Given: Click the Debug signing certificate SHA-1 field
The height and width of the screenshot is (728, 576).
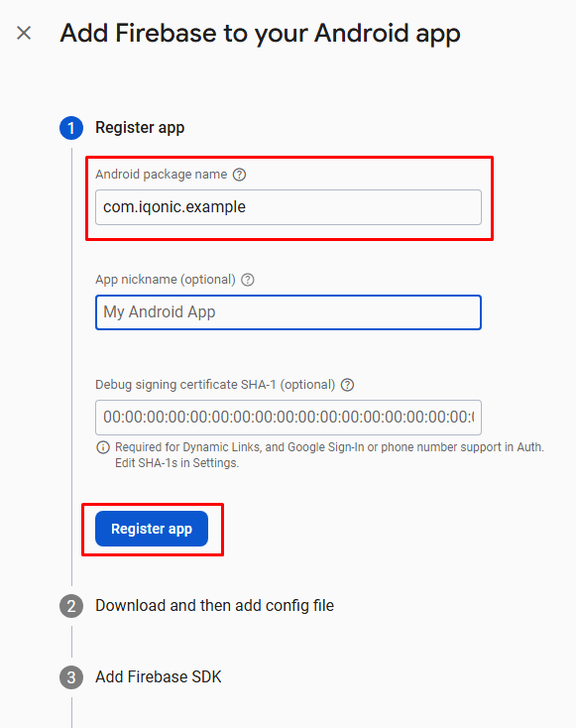Looking at the screenshot, I should point(288,418).
